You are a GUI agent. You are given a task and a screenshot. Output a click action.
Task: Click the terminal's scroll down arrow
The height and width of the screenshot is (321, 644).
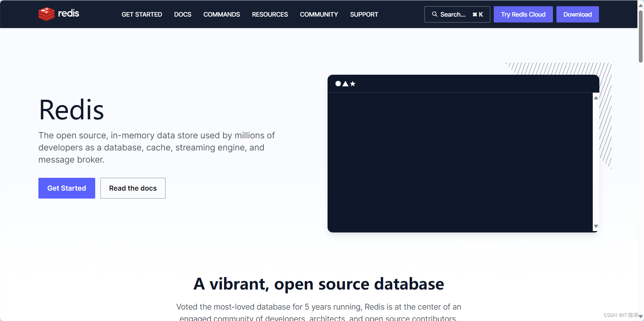click(596, 226)
